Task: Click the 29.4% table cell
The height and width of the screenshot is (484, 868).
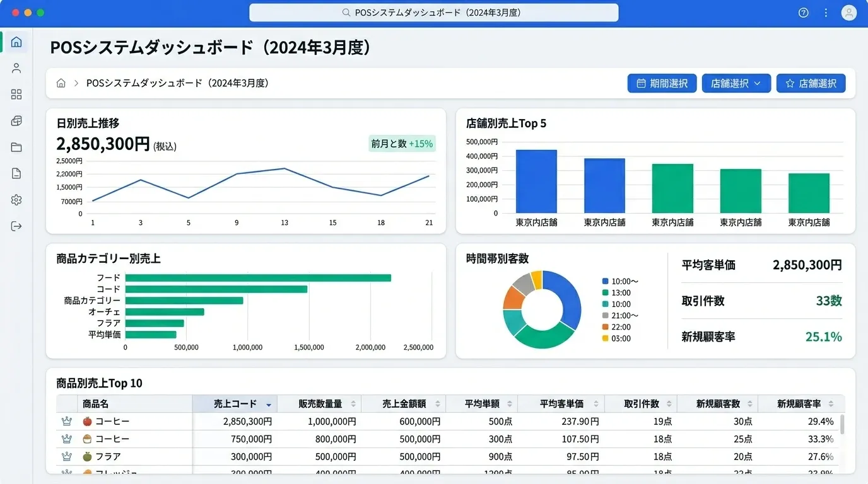Action: point(820,422)
